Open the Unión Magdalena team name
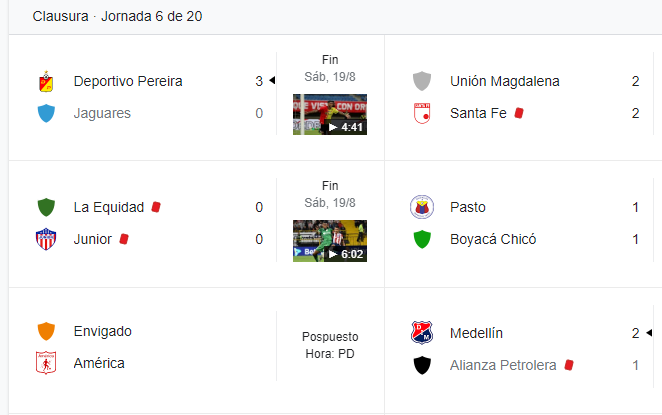Screen dimensions: 662x415 (x=505, y=81)
